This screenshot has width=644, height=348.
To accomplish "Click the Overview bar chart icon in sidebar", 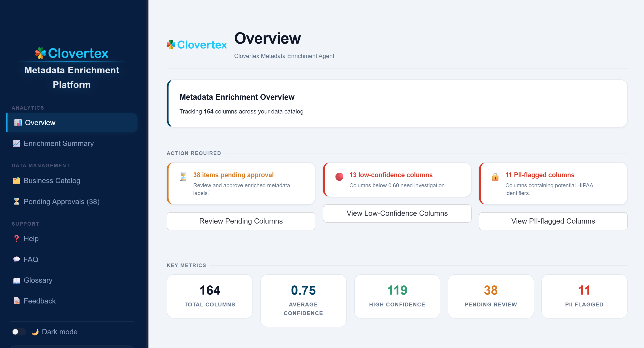I will point(18,122).
